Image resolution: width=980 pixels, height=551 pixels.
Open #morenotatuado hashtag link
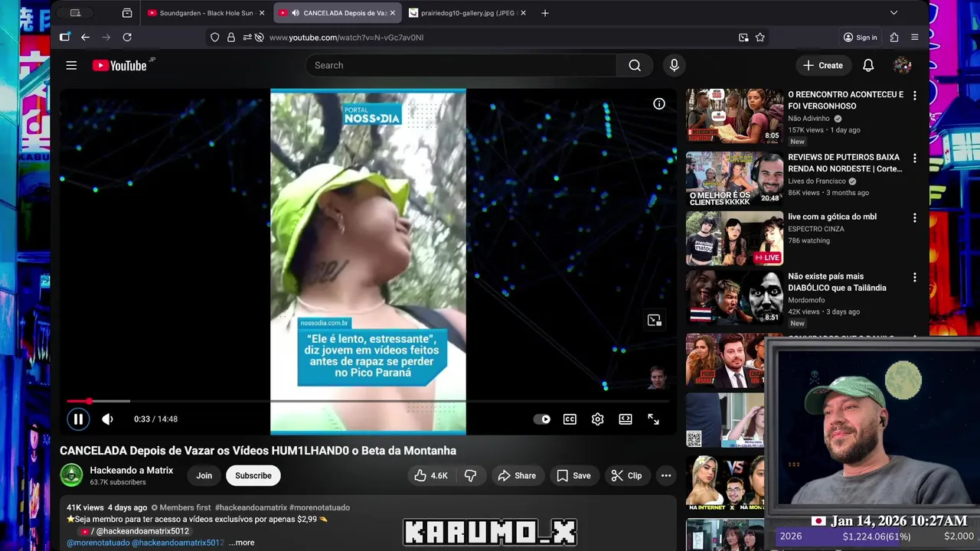click(x=319, y=507)
